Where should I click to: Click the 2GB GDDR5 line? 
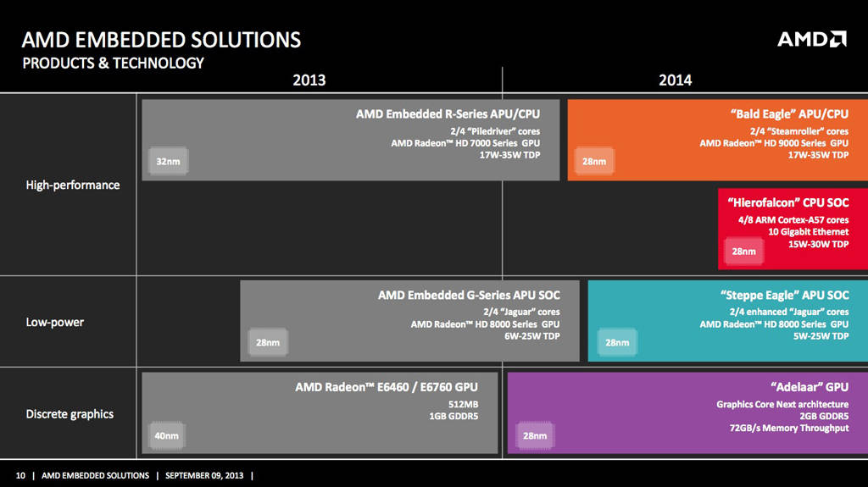tap(824, 416)
